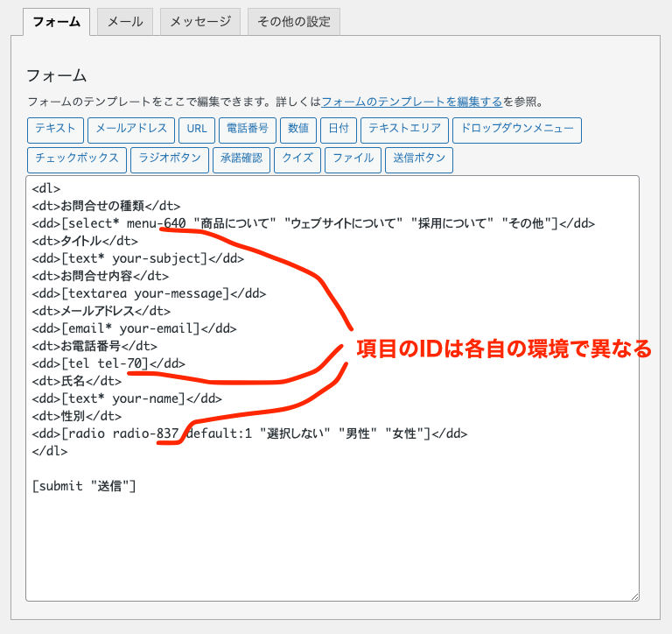Click blank area of the form template textarea
Image resolution: width=672 pixels, height=634 pixels.
coord(332,545)
